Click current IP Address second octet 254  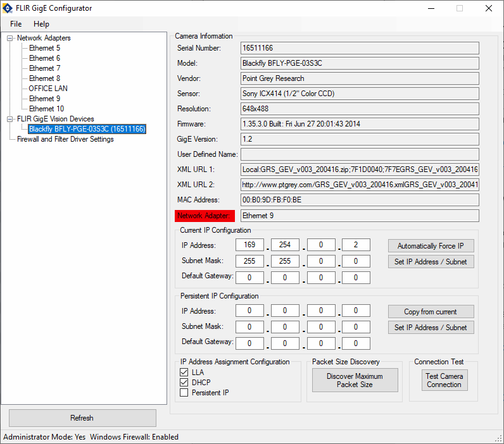[x=285, y=245]
